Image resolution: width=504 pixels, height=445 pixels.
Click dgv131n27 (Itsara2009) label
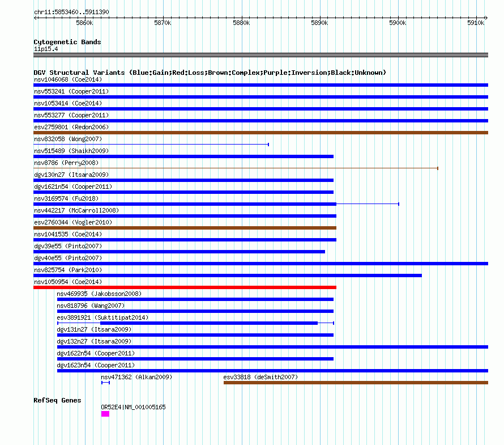(94, 329)
